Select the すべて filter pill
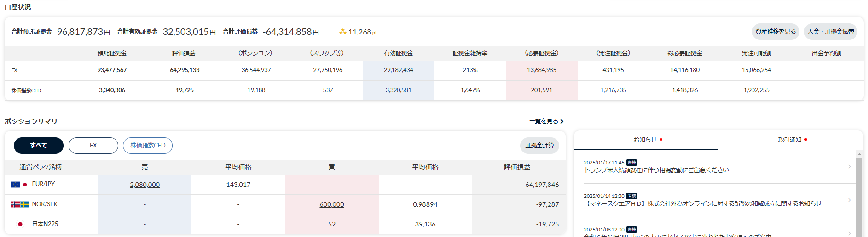Screen dimensions: 868x237 (x=39, y=146)
